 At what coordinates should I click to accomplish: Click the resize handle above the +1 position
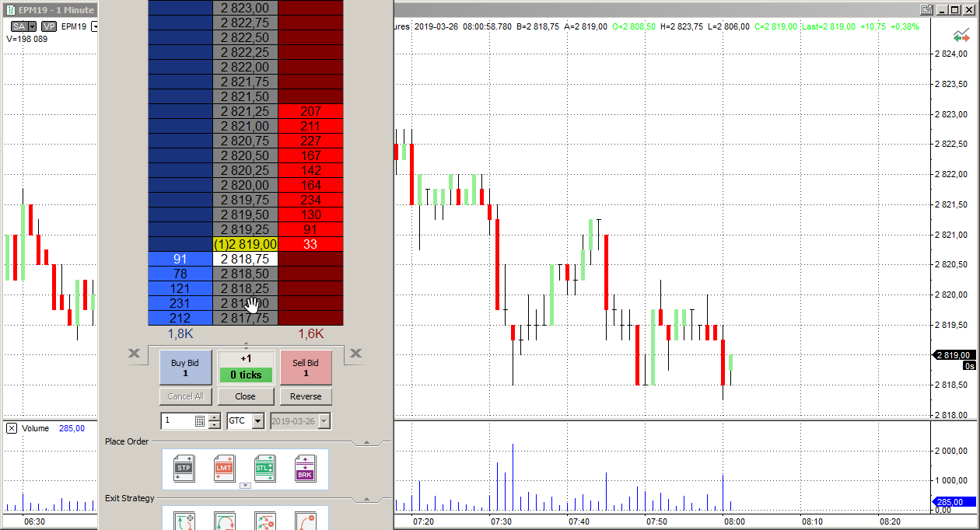(x=246, y=344)
